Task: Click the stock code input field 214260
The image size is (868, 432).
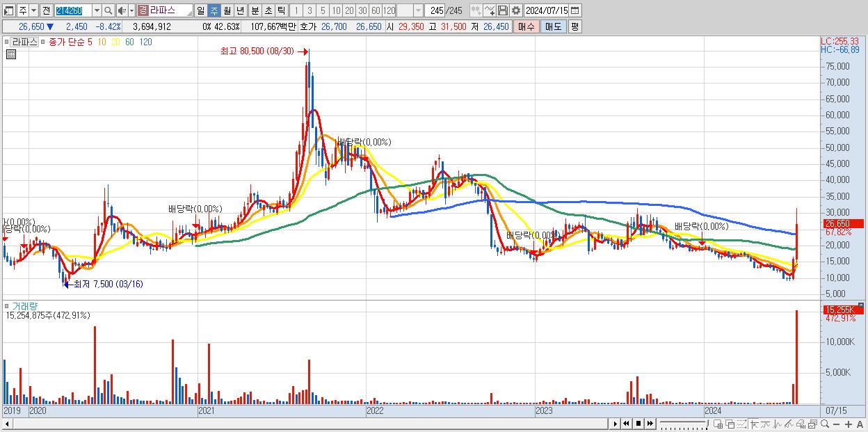Action: (74, 10)
